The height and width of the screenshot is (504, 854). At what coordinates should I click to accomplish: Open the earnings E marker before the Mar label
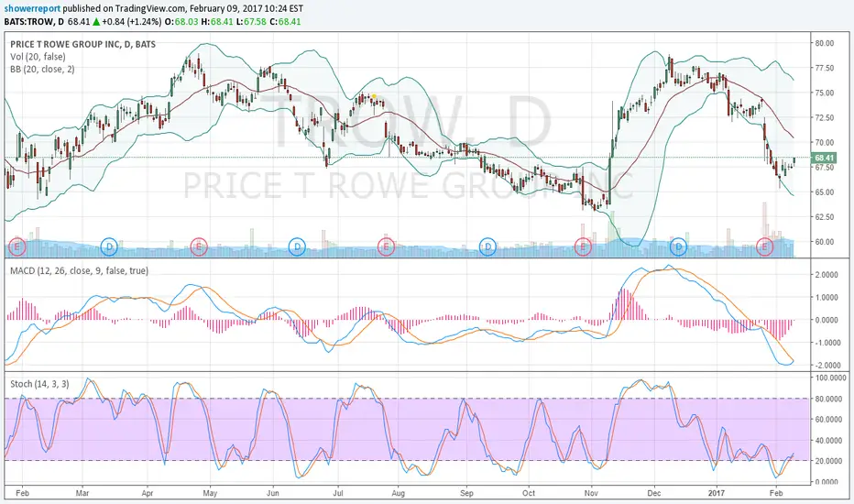coord(16,247)
